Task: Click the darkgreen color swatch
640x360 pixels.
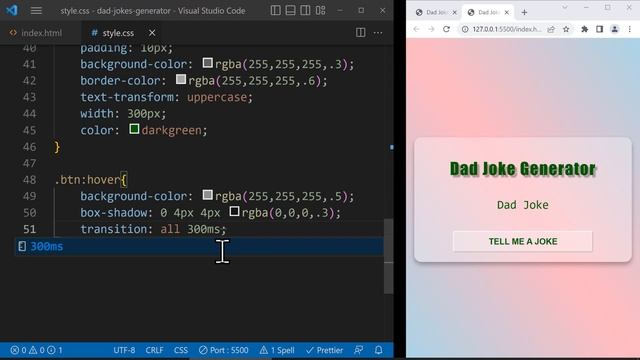Action: (134, 129)
